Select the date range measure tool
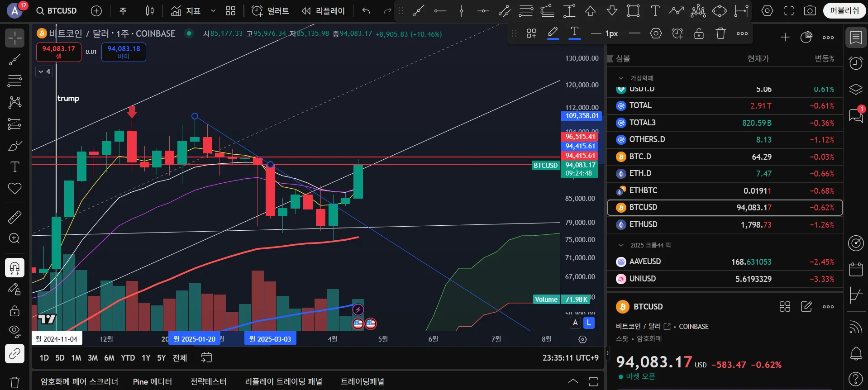The image size is (868, 390). click(741, 11)
